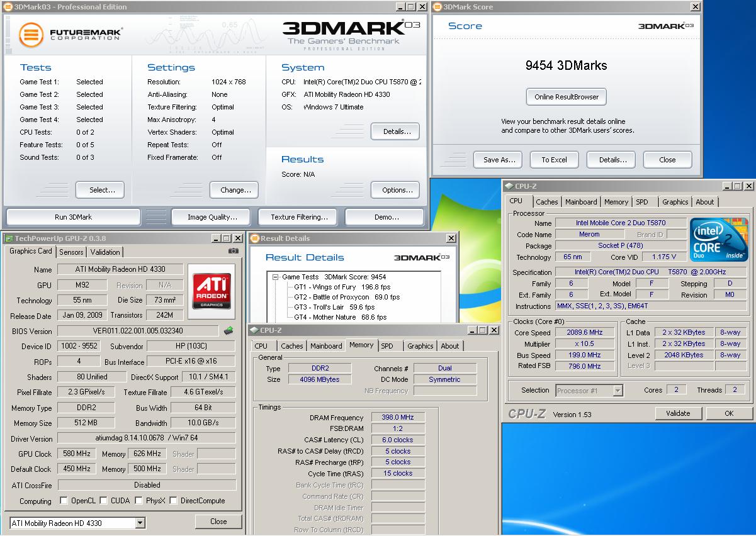Switch to the Sensors tab in GPU-Z
The height and width of the screenshot is (536, 756).
click(x=71, y=252)
